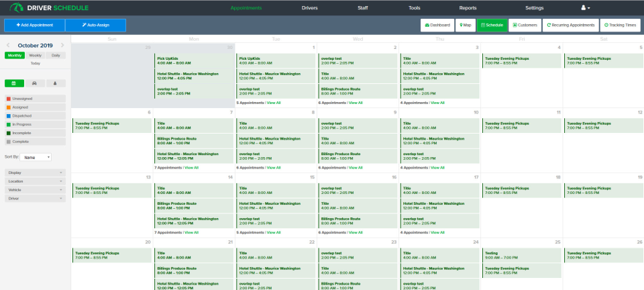
Task: Click View All for October 16
Action: click(356, 232)
